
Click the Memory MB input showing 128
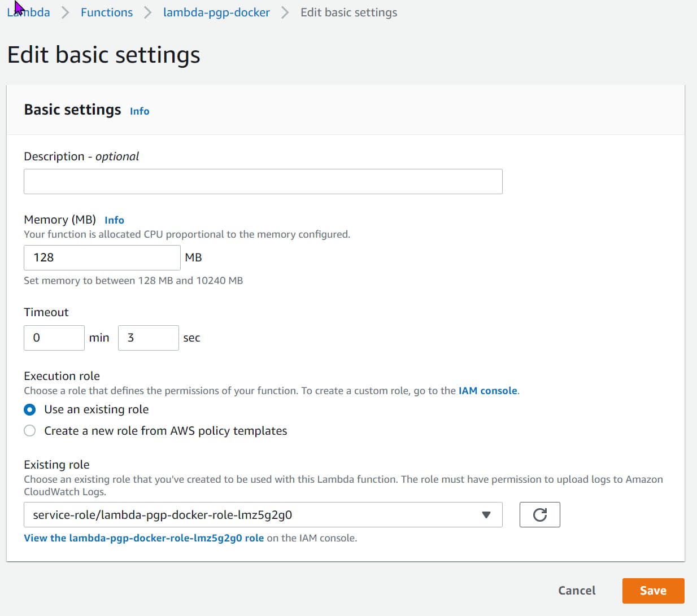point(102,257)
